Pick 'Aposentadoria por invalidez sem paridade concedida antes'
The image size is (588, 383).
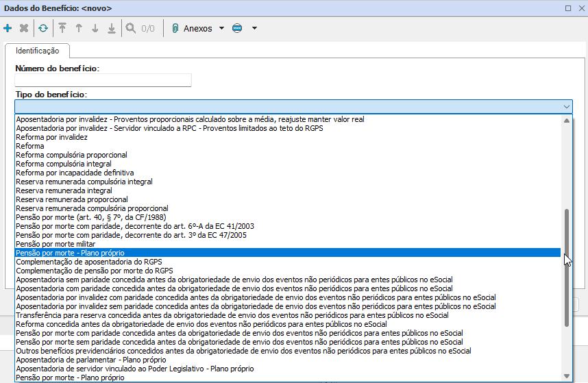pyautogui.click(x=288, y=306)
